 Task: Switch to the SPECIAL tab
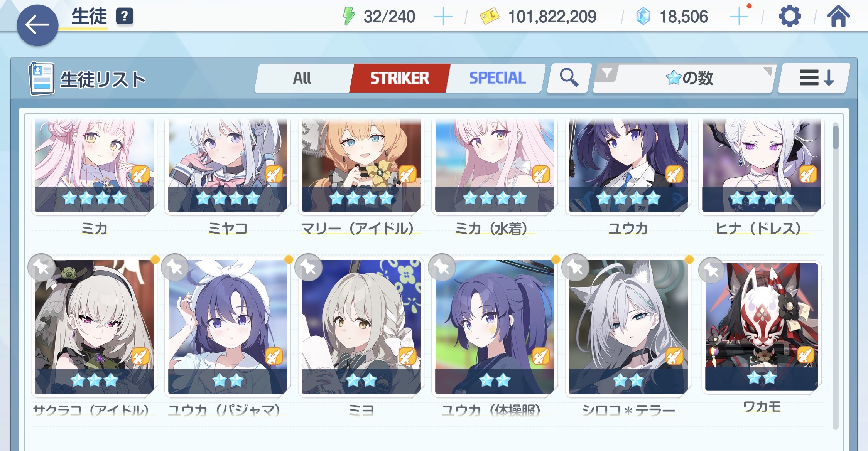pyautogui.click(x=497, y=78)
